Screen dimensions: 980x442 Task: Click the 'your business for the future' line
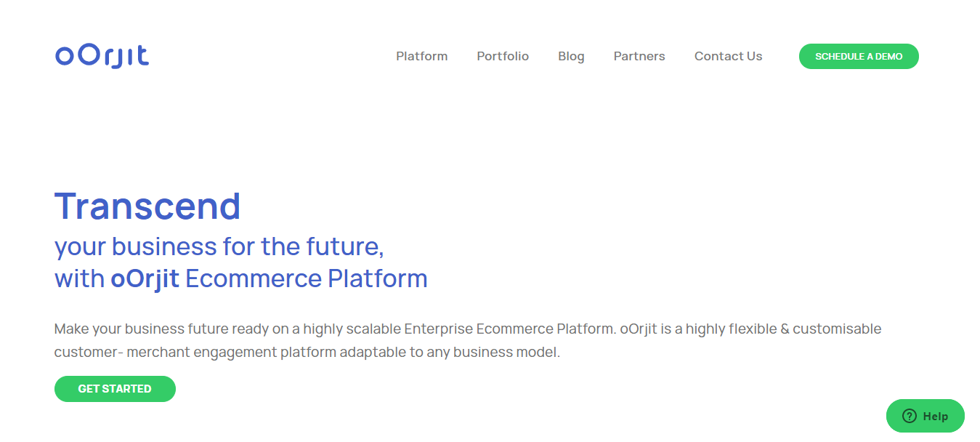(x=219, y=247)
